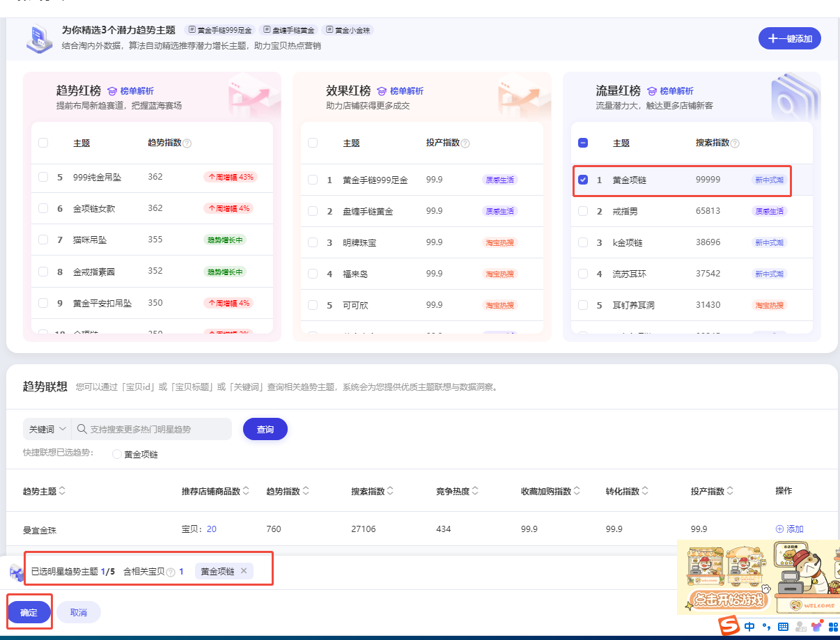Click help icon next to 趋势指数 header
Screen dimensions: 840x640
point(187,143)
